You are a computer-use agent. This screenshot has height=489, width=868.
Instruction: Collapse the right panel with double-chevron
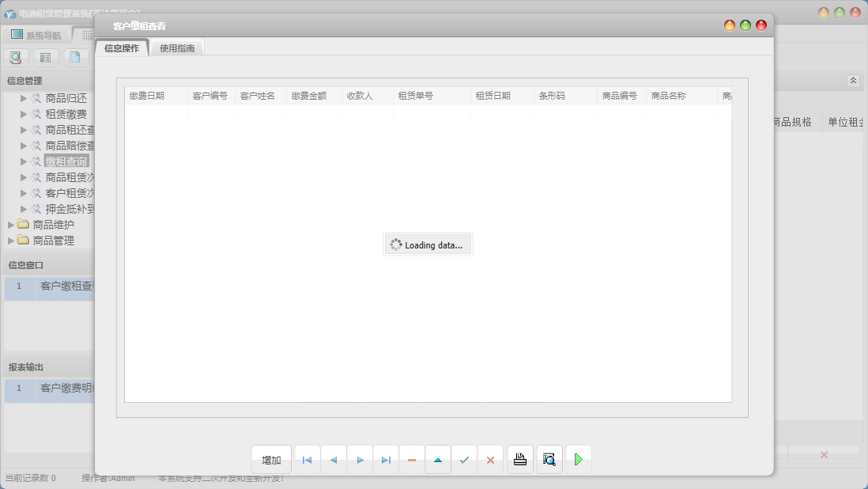(853, 81)
